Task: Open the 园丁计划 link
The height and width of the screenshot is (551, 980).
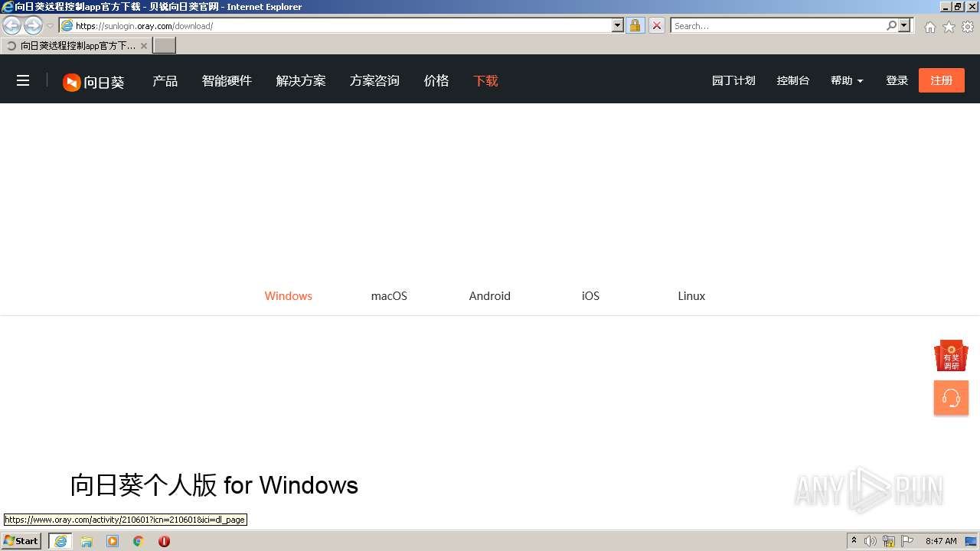Action: click(x=733, y=80)
